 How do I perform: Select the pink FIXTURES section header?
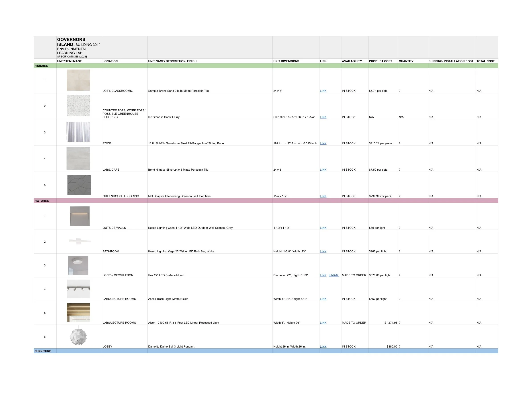point(42,201)
